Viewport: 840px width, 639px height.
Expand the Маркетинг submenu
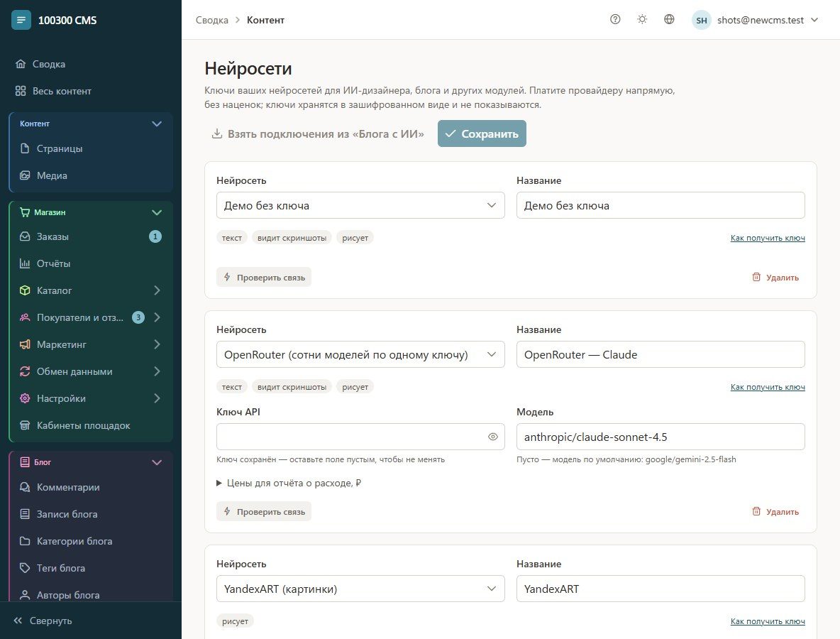[156, 344]
